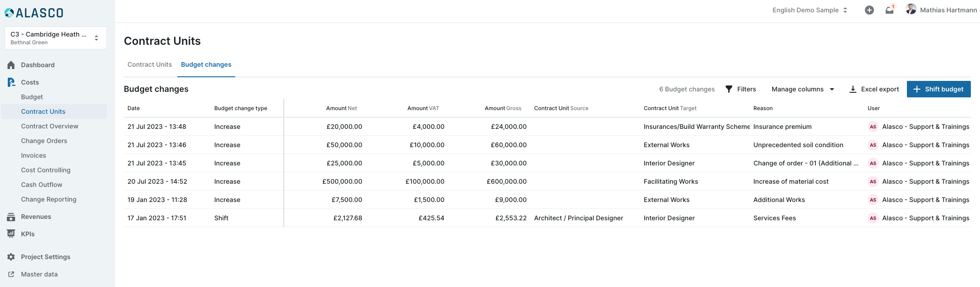Go to Change Orders in sidebar
Viewport: 980px width, 287px height.
44,141
